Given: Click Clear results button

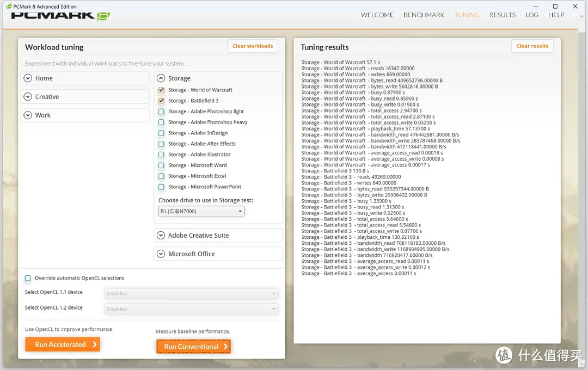Looking at the screenshot, I should [532, 46].
